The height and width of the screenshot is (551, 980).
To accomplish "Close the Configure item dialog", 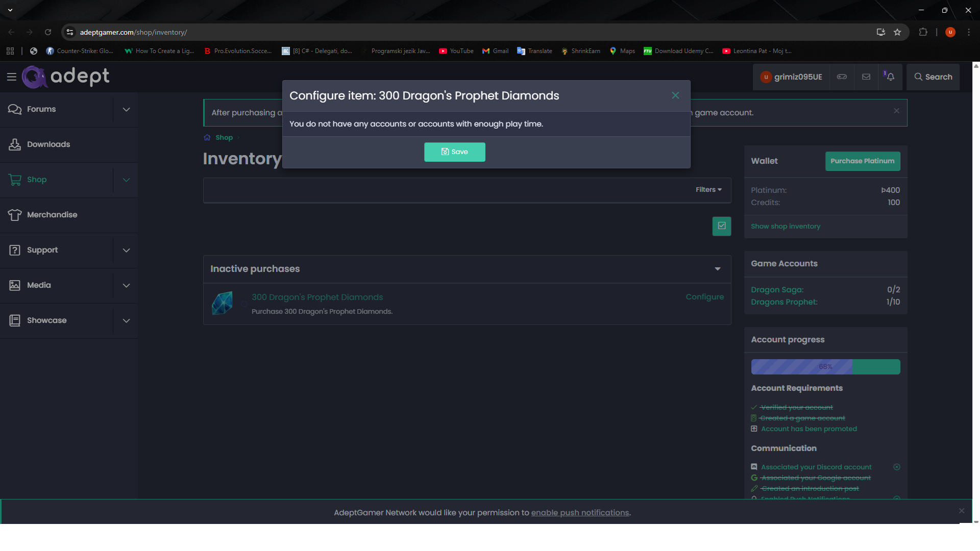I will (x=675, y=95).
